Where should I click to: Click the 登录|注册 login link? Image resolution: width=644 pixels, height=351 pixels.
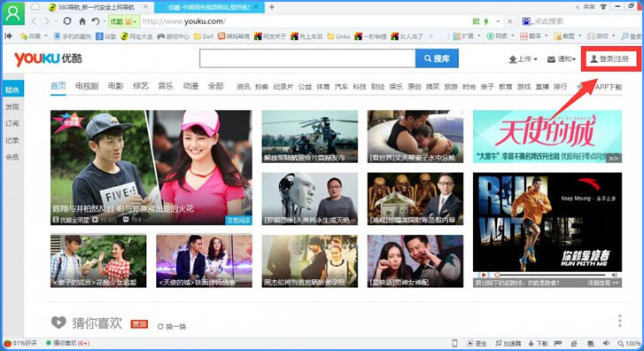click(x=610, y=58)
